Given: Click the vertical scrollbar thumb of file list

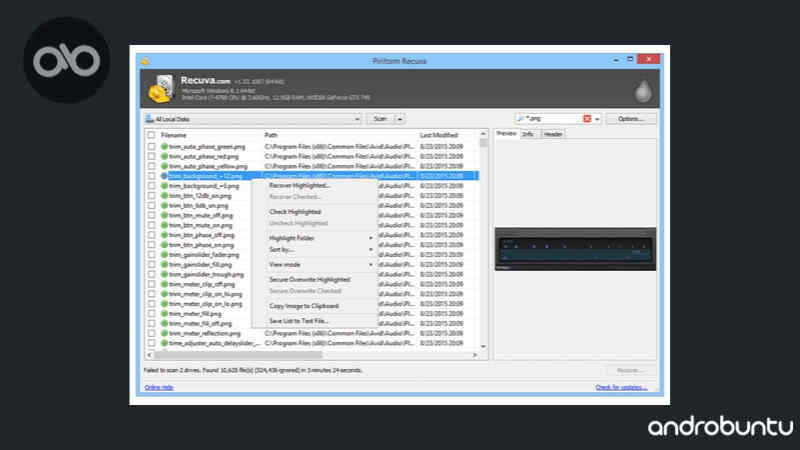Looking at the screenshot, I should pyautogui.click(x=483, y=143).
